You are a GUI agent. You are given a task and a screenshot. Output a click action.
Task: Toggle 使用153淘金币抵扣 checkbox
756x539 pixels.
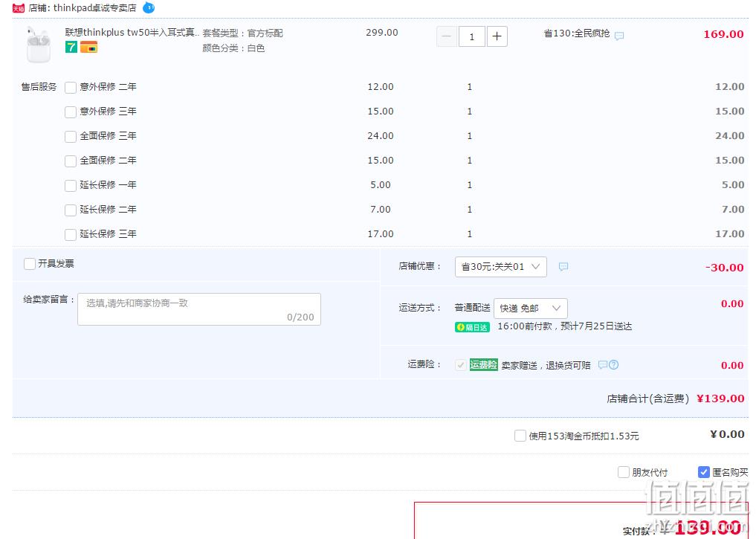(x=520, y=436)
